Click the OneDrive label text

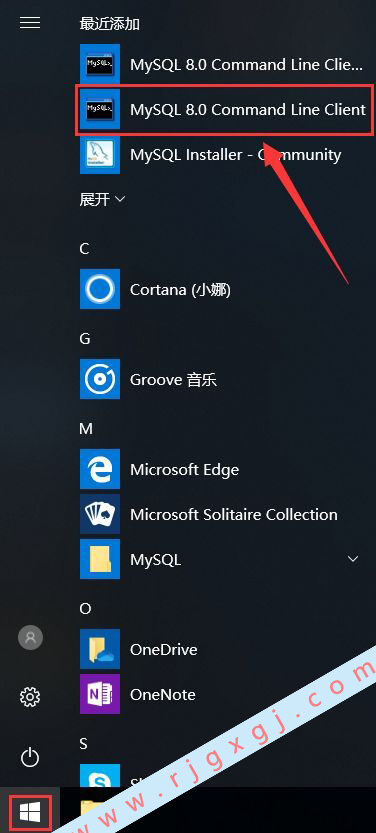164,650
